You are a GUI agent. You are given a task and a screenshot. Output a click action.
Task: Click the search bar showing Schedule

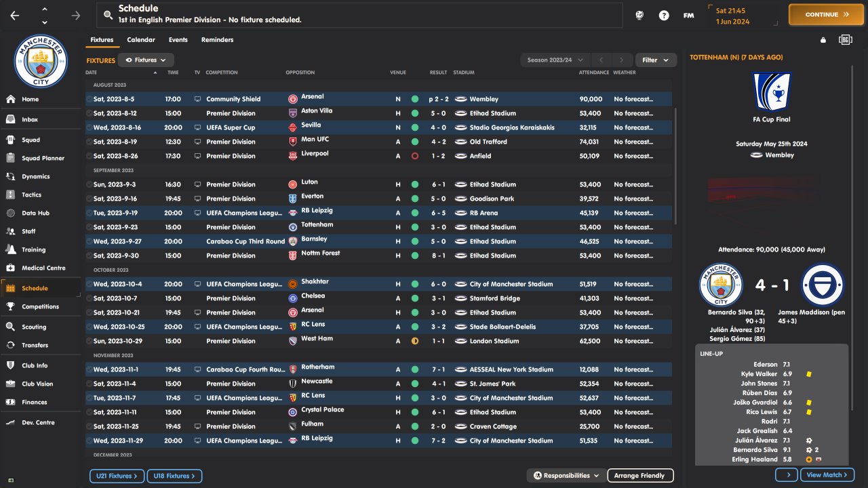click(x=359, y=15)
